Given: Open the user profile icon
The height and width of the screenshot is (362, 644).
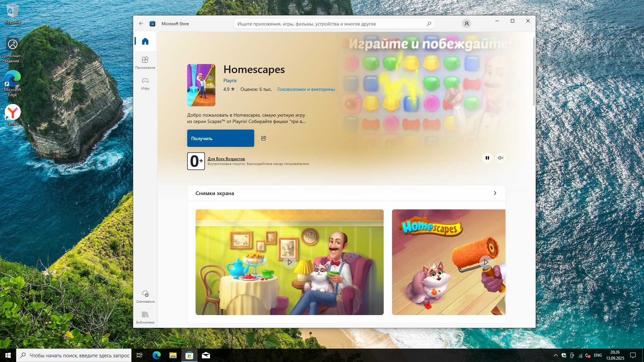Looking at the screenshot, I should [x=466, y=23].
